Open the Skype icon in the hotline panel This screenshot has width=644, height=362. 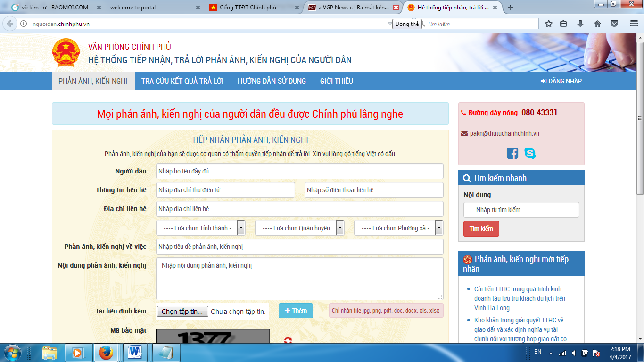tap(529, 153)
